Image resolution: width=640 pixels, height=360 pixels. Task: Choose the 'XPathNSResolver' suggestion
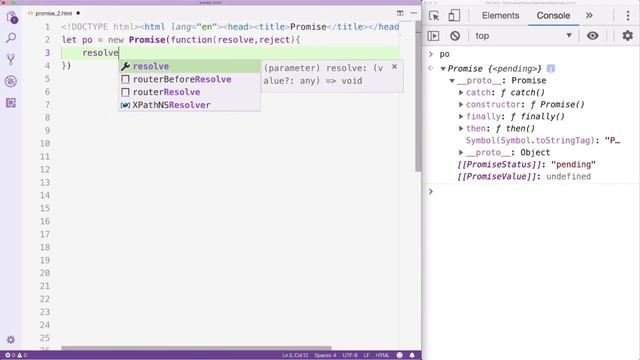[189, 105]
